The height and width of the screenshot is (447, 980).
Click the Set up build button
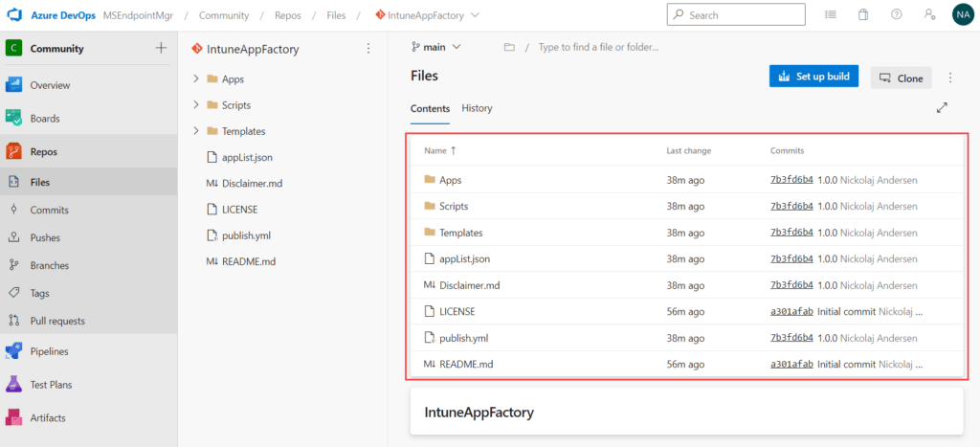(813, 77)
